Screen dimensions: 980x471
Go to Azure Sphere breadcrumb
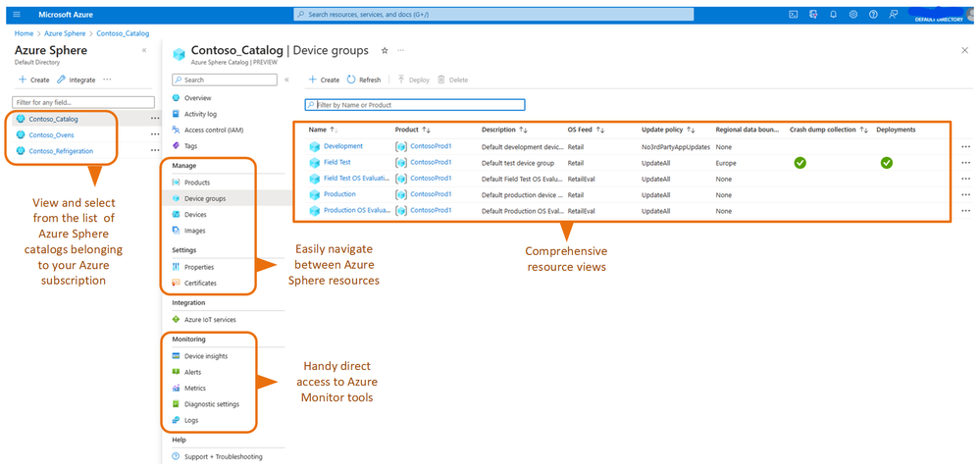(65, 33)
